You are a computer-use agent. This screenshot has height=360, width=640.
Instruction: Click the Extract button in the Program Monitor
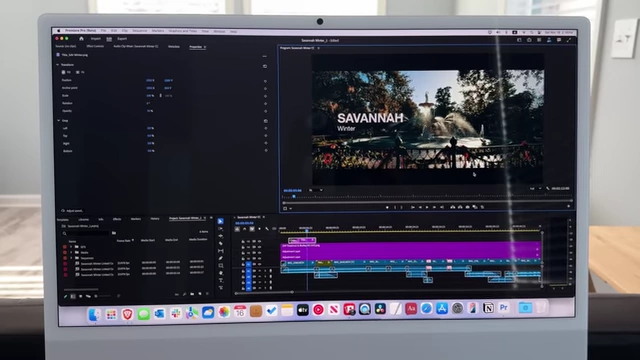click(x=460, y=207)
